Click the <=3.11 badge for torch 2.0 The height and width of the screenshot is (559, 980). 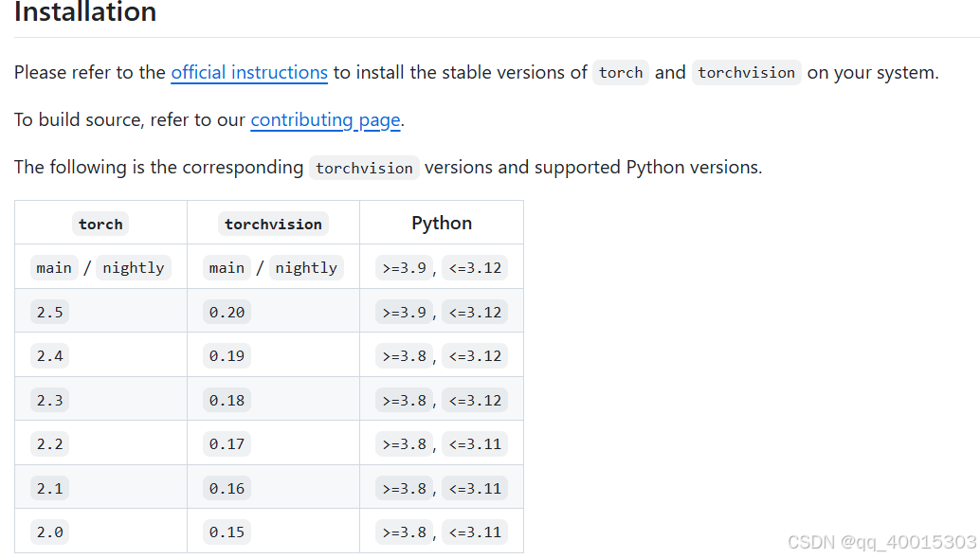tap(474, 532)
